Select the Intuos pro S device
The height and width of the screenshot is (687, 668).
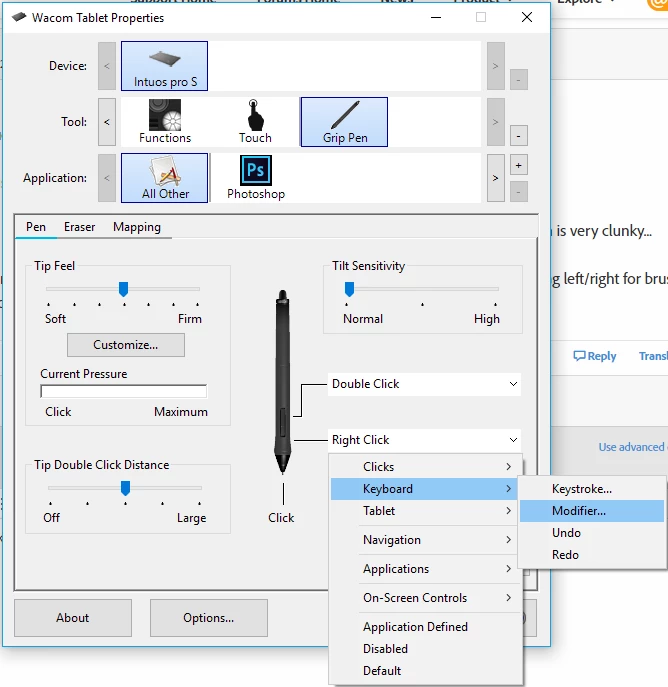164,66
